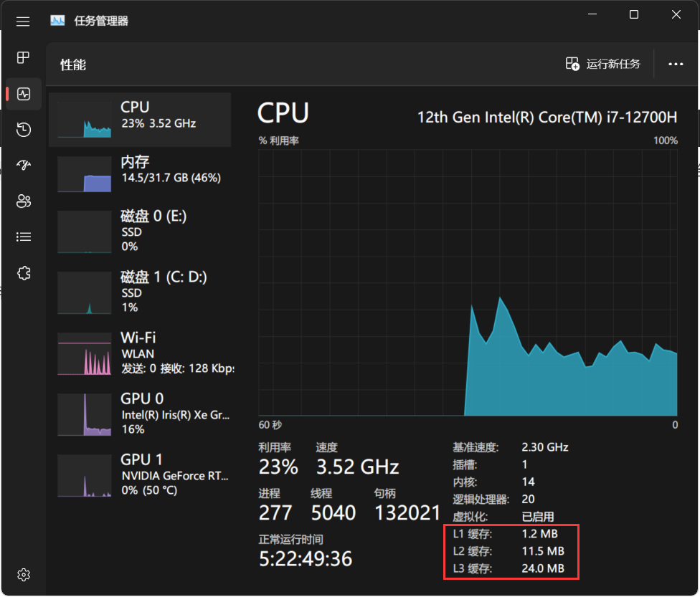
Task: Click the 插槽 value 1
Action: click(x=524, y=464)
